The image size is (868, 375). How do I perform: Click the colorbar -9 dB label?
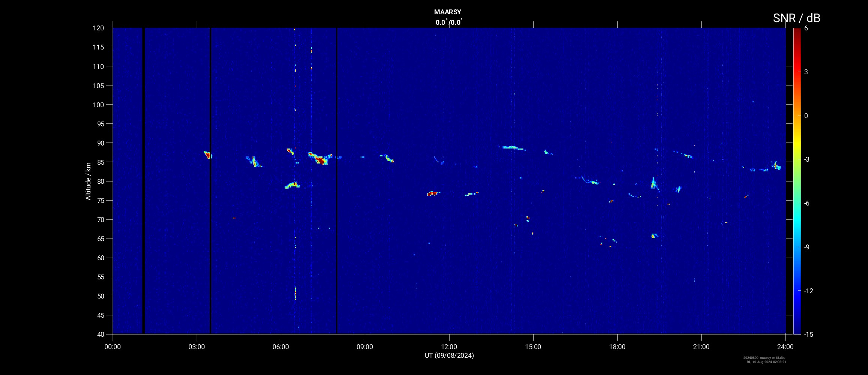[x=807, y=247]
